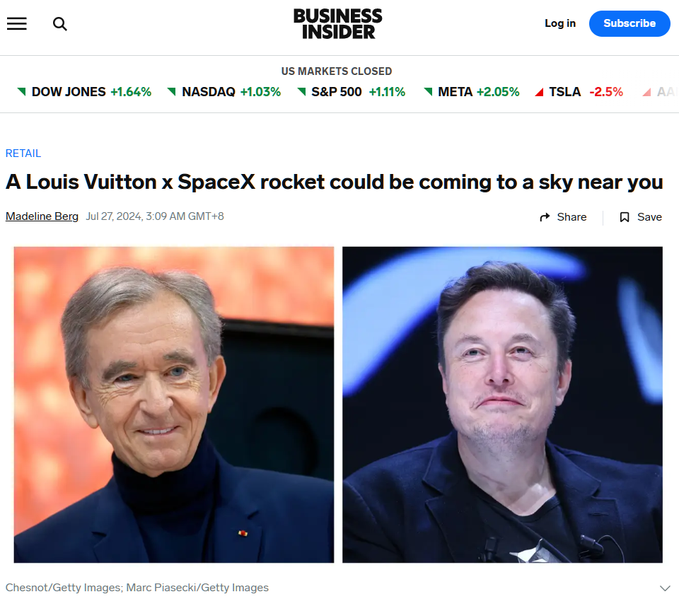Open the RETAIL category link

[23, 153]
